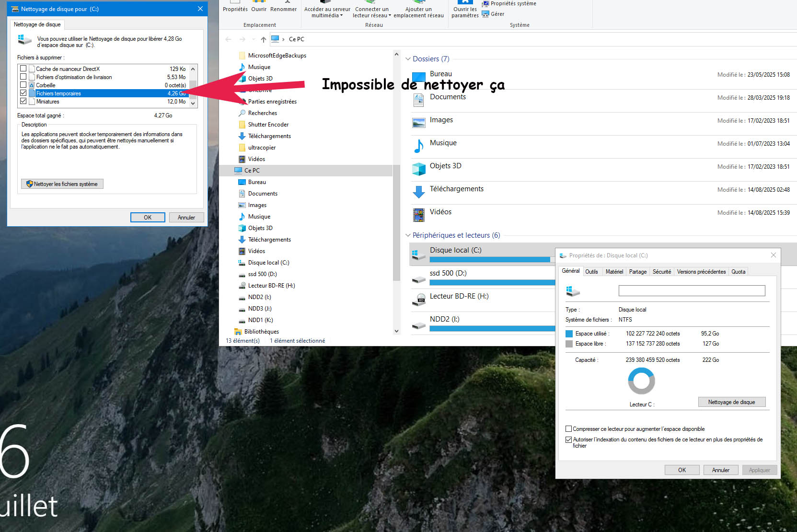
Task: Click the Musique note icon in Dossiers list
Action: (419, 146)
